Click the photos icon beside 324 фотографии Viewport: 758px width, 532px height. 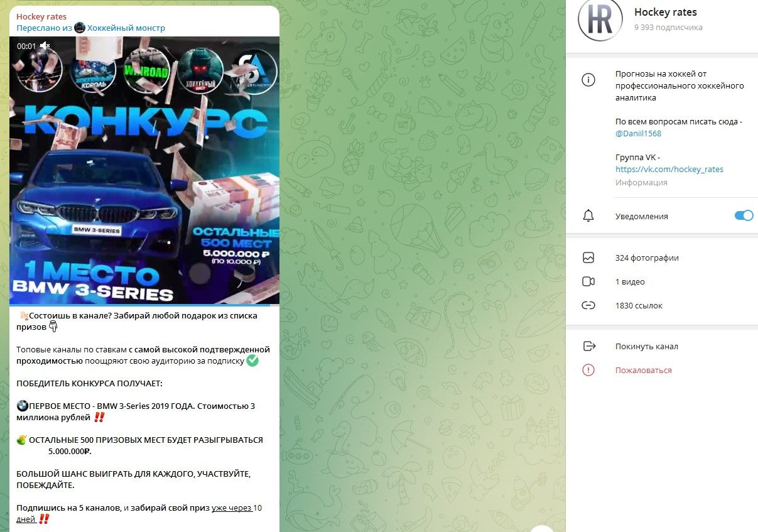click(x=588, y=258)
